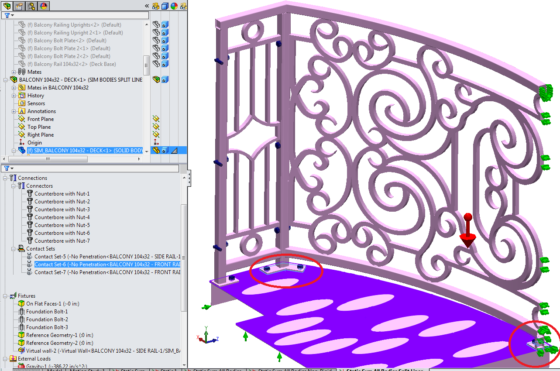This screenshot has height=371, width=560.
Task: Expand the History folder
Action: click(14, 95)
